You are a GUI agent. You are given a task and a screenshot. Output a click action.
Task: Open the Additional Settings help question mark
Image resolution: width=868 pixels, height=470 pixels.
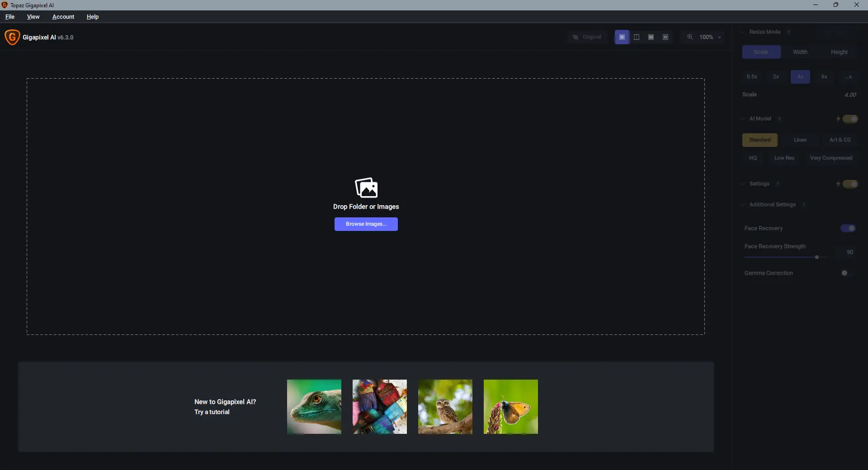[x=803, y=205]
